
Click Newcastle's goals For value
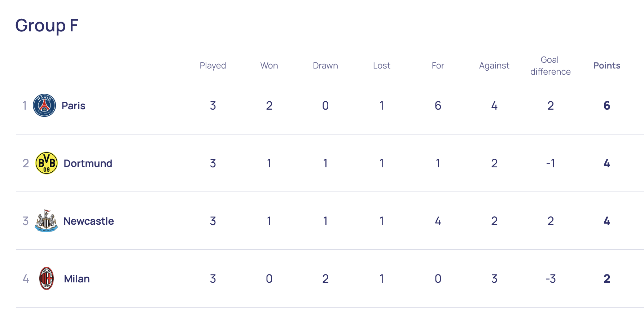(438, 221)
